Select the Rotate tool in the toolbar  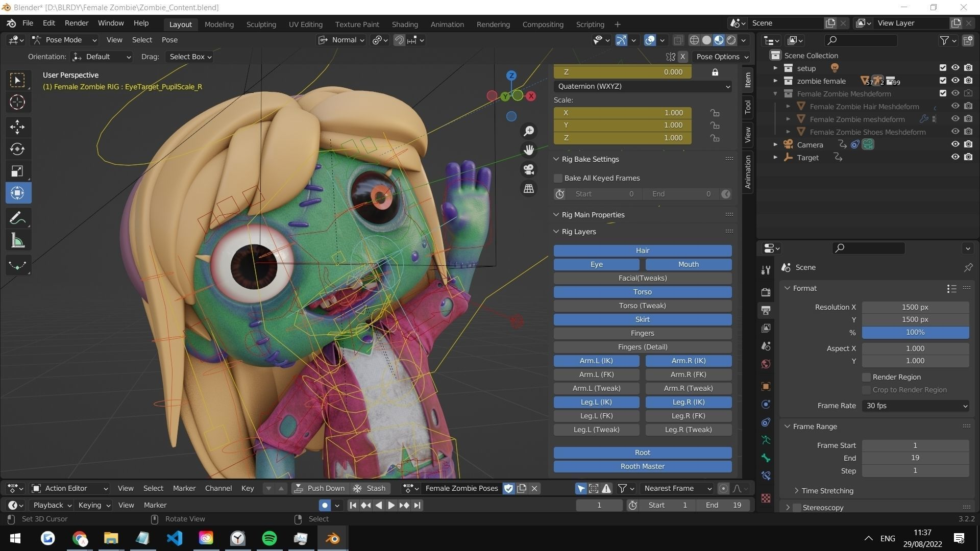pyautogui.click(x=17, y=149)
